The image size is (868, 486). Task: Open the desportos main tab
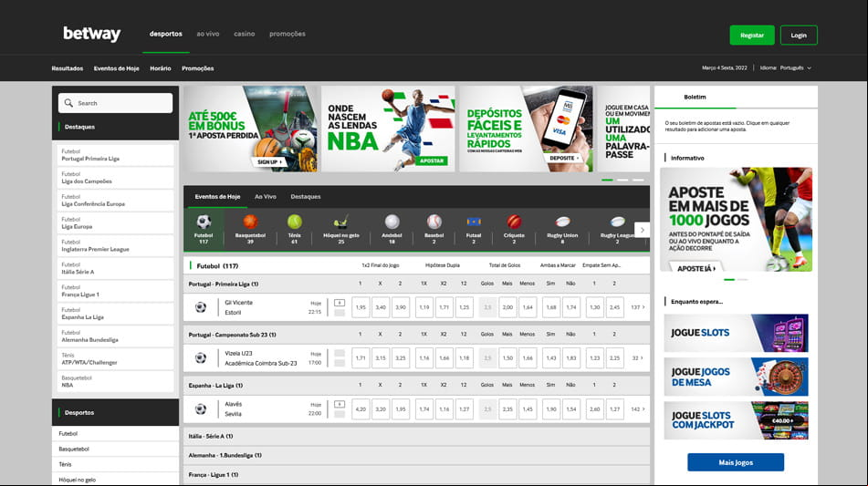point(165,34)
